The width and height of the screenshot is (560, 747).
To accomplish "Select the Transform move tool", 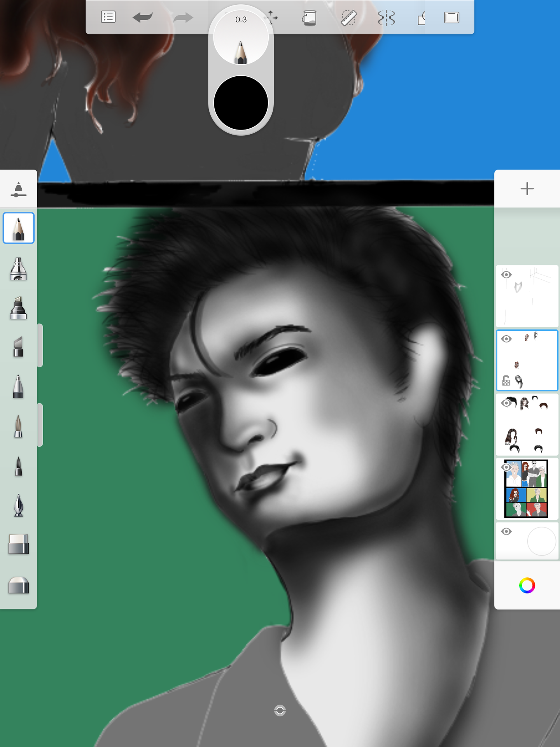I will pyautogui.click(x=271, y=17).
